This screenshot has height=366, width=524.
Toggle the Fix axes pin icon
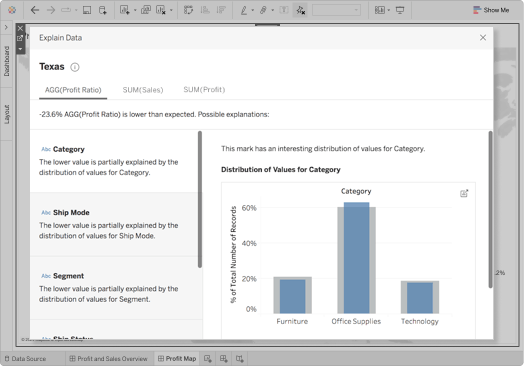click(x=300, y=10)
